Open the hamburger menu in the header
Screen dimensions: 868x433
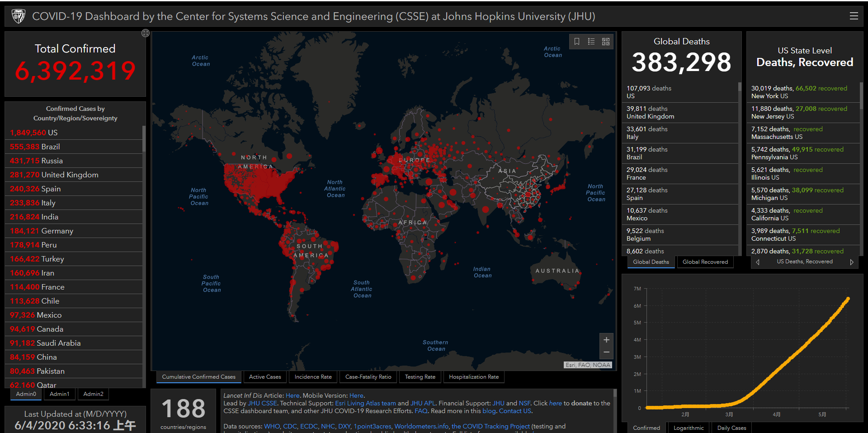point(854,16)
